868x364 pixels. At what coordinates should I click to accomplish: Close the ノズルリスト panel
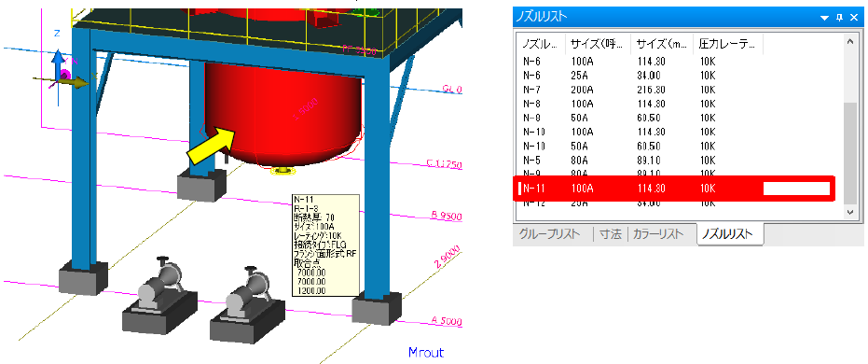click(854, 17)
